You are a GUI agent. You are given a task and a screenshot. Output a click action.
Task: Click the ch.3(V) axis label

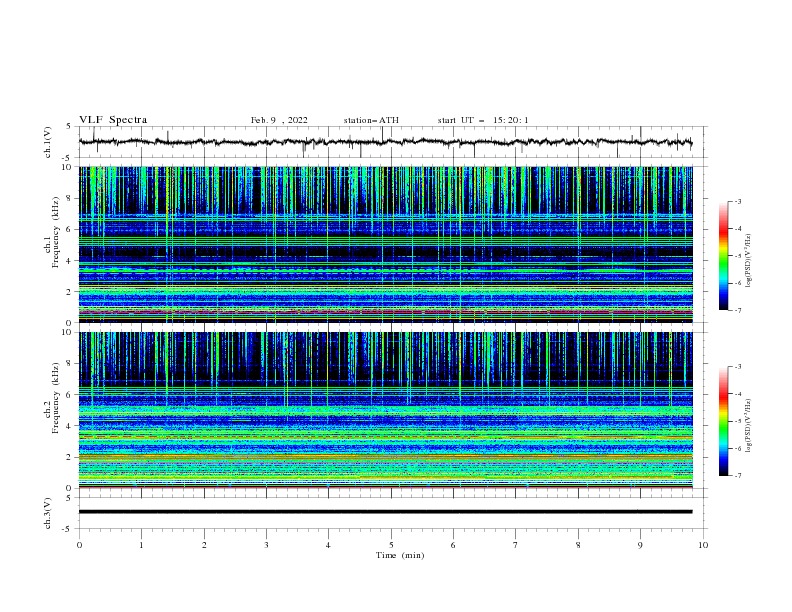pos(48,513)
